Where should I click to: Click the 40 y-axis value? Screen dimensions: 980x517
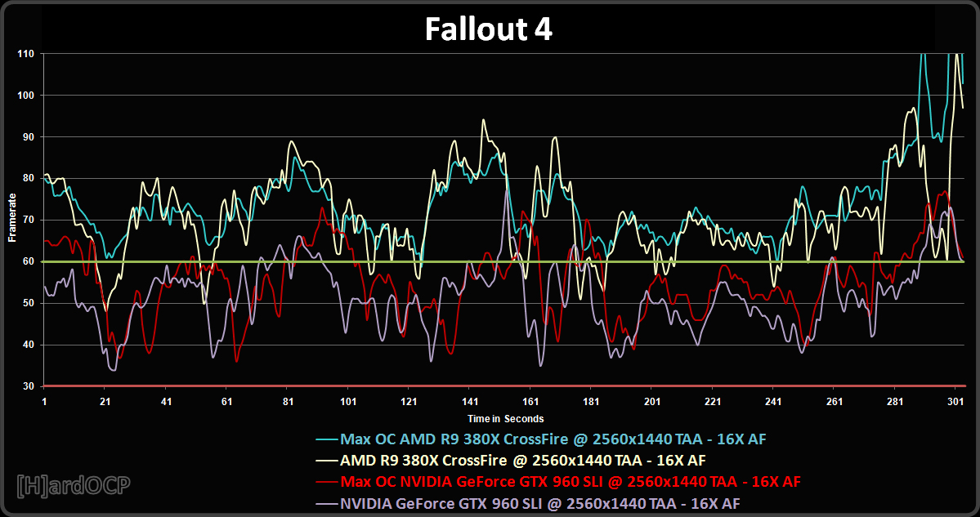(x=28, y=345)
